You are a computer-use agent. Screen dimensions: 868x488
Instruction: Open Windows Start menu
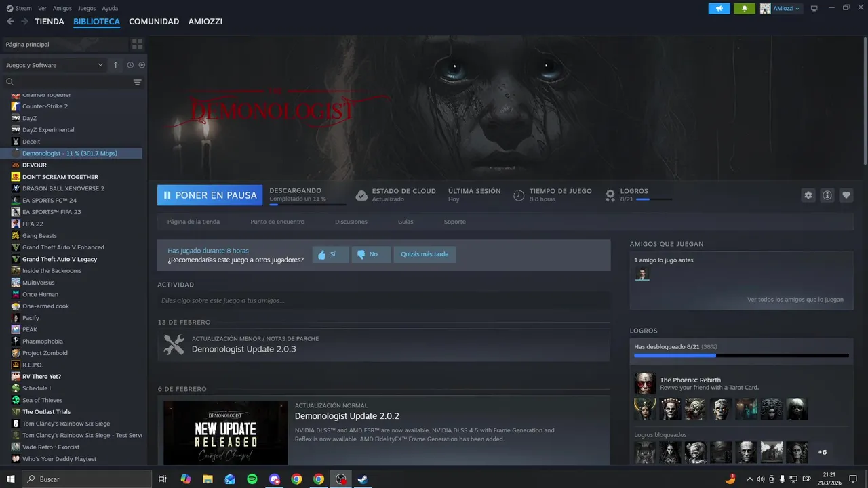tap(10, 479)
